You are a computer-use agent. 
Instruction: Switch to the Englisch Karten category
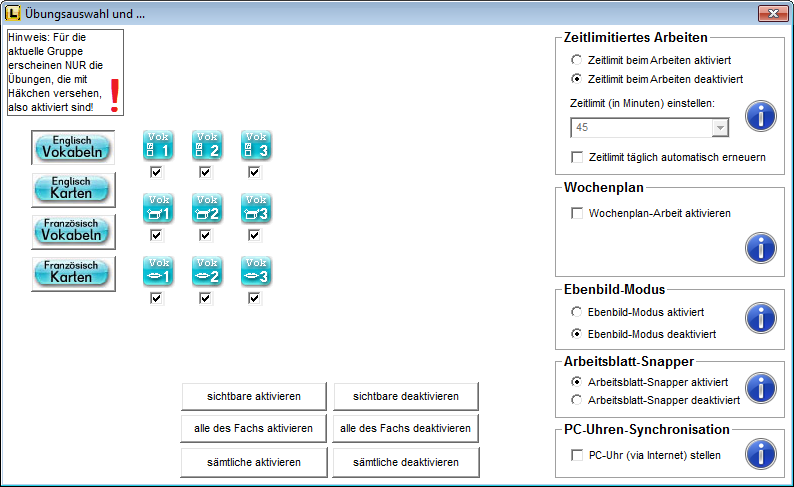[73, 189]
